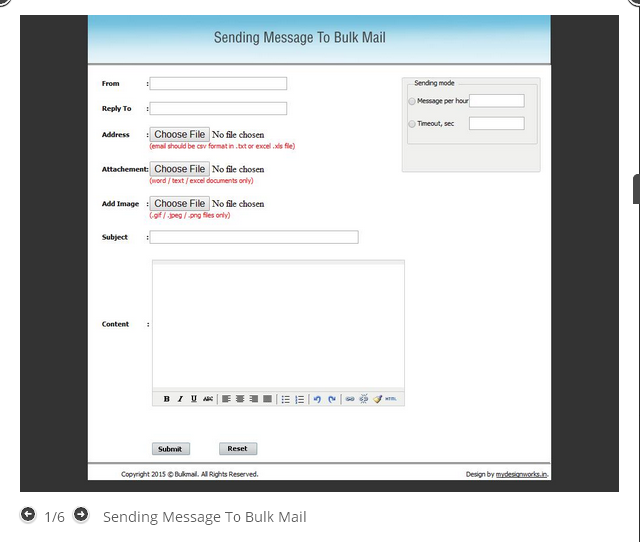This screenshot has height=542, width=640.
Task: Click the 'Subject' field label
Action: [115, 237]
